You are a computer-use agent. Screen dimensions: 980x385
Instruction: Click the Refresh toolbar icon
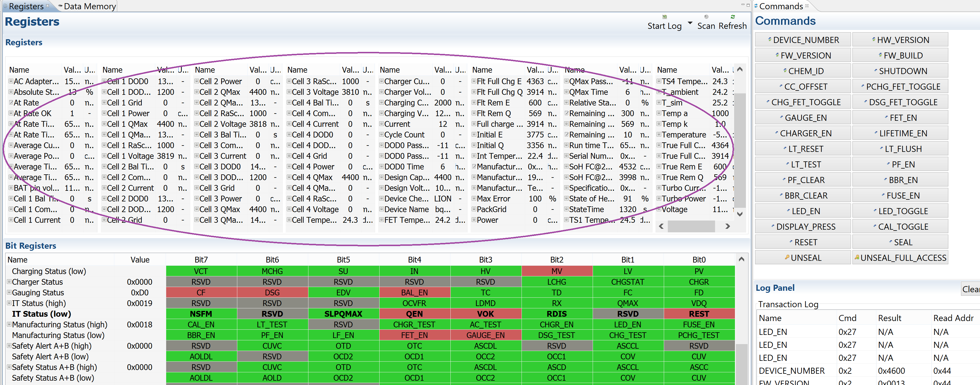tap(732, 17)
